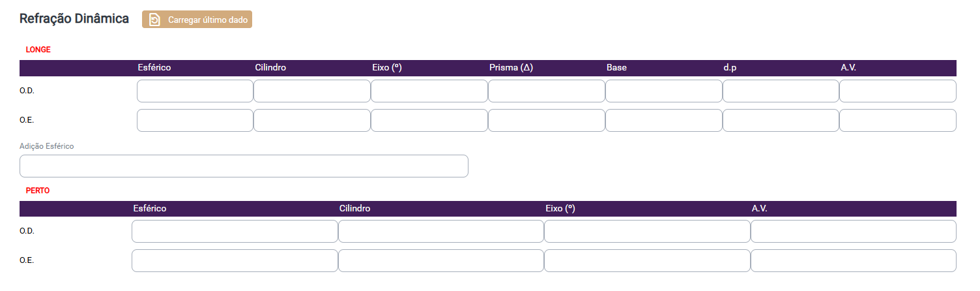
Task: Focus Longe O.D. Esférico field
Action: [x=195, y=91]
